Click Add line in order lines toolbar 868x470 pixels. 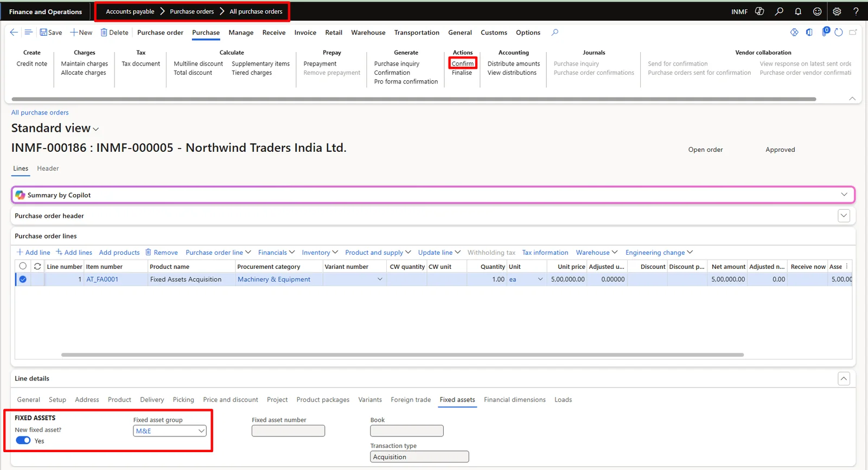[x=34, y=253]
